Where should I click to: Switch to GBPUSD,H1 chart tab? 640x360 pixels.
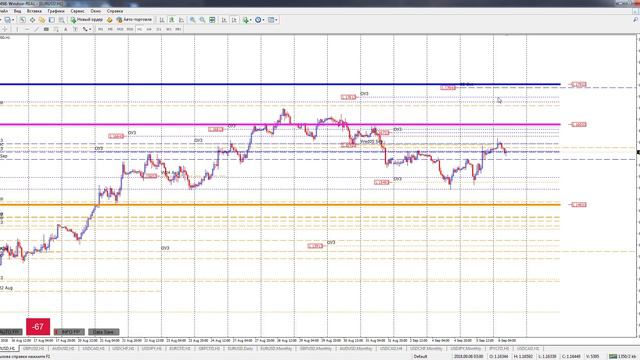(x=33, y=349)
